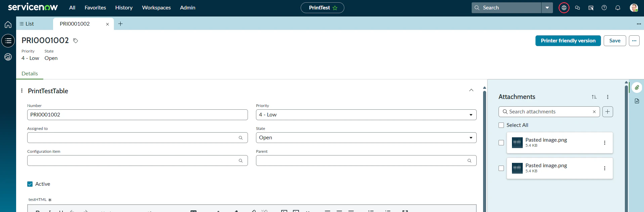Open the analytics dashboard sidebar icon
The height and width of the screenshot is (212, 644).
8,57
